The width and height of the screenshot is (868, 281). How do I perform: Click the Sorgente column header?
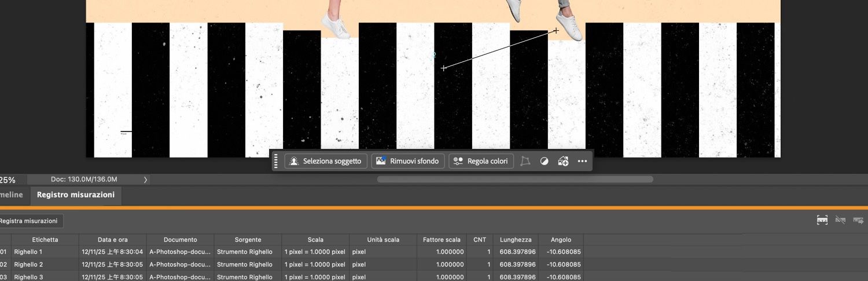point(248,240)
